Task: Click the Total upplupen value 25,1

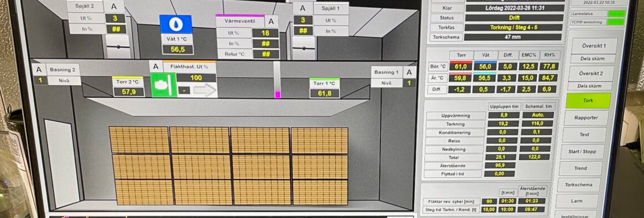Action: click(x=500, y=157)
